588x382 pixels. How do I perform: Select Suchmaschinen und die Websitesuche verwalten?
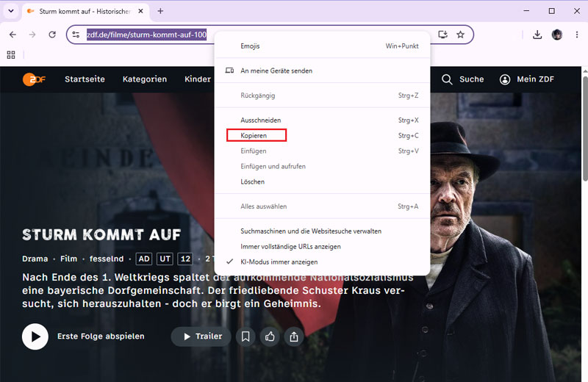coord(322,231)
